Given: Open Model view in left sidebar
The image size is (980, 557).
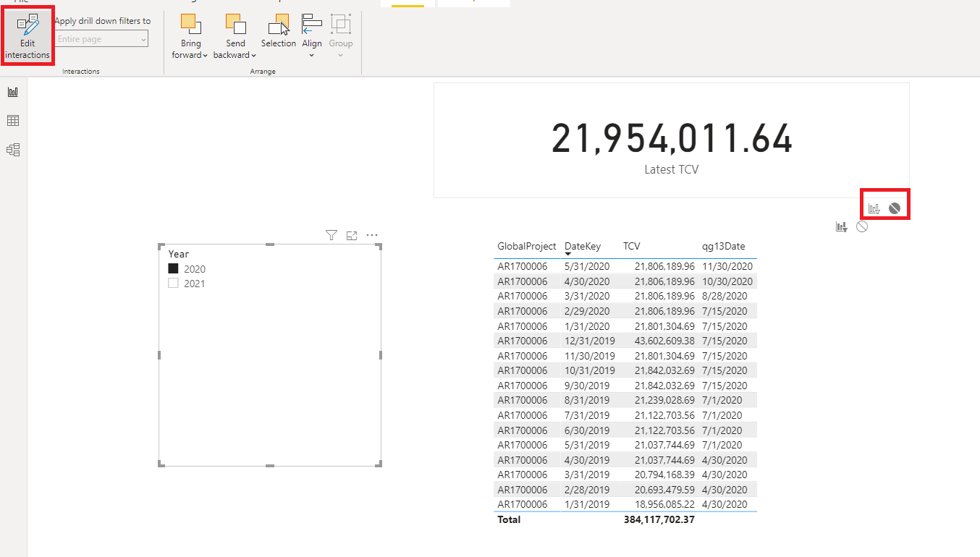Looking at the screenshot, I should 13,150.
